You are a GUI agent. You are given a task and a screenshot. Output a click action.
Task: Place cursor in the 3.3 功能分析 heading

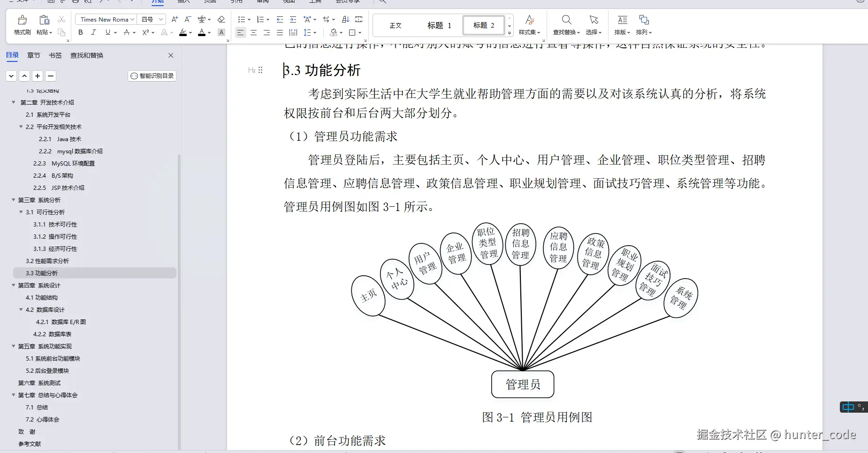pyautogui.click(x=322, y=70)
